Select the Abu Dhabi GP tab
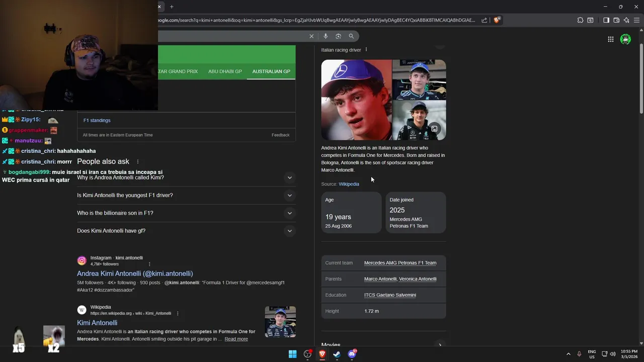Screen dimensions: 644x362 click(225, 71)
